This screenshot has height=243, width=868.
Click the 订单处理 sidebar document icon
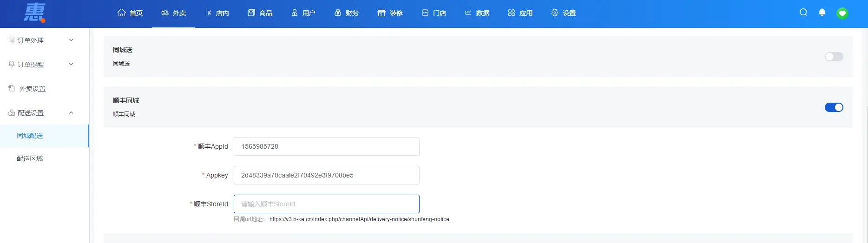pos(12,40)
